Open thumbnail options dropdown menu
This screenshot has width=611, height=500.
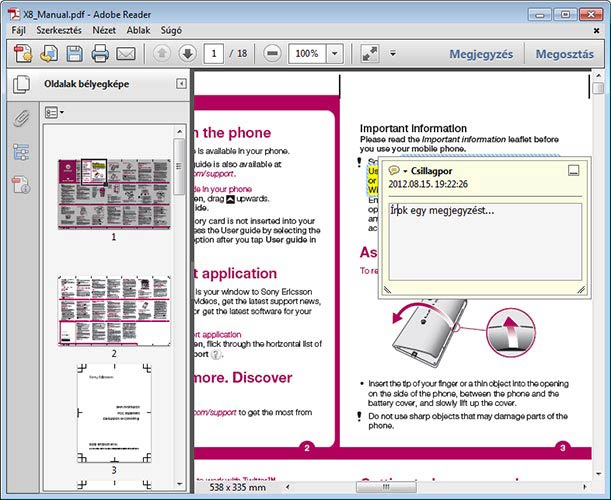click(54, 113)
